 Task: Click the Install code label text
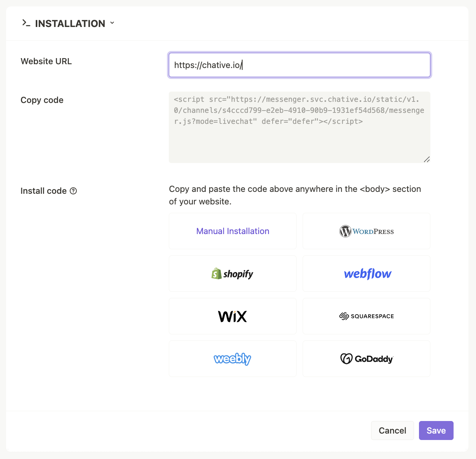tap(44, 191)
